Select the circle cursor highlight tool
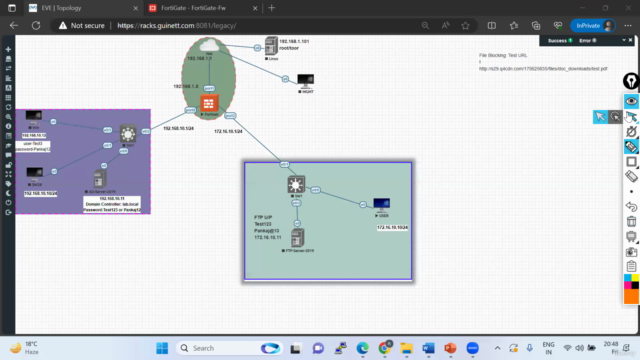The height and width of the screenshot is (360, 640). (615, 117)
